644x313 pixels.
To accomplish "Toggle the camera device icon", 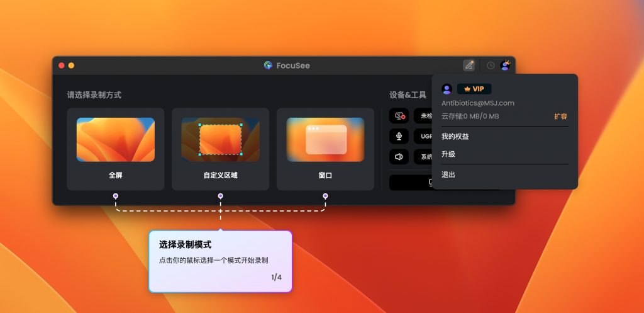I will coord(399,116).
